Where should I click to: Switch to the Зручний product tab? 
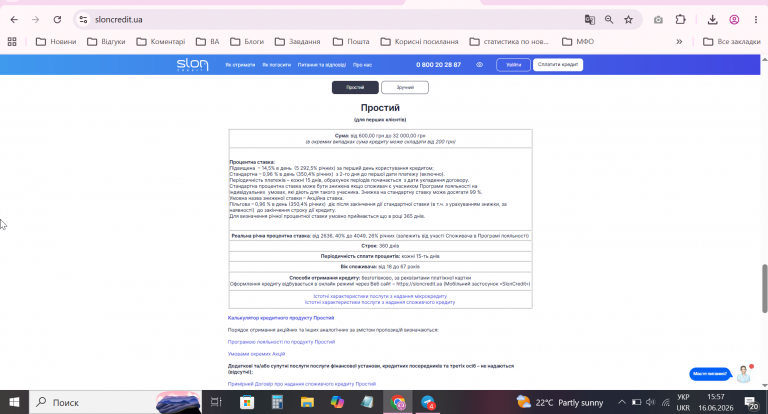tap(405, 87)
